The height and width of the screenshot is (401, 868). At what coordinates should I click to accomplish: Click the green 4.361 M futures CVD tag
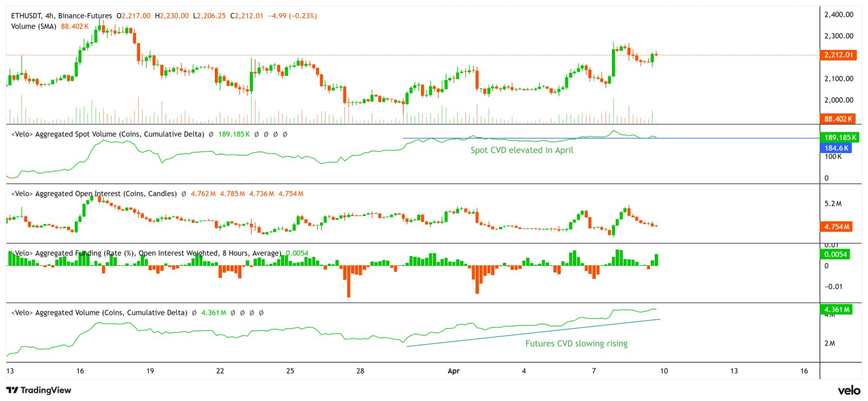[835, 309]
